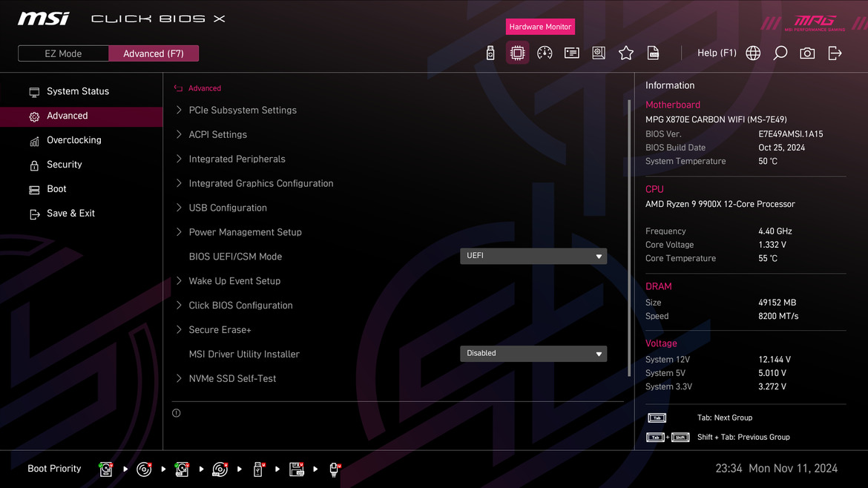The width and height of the screenshot is (868, 488).
Task: Select first optical disc boot icon
Action: [144, 469]
